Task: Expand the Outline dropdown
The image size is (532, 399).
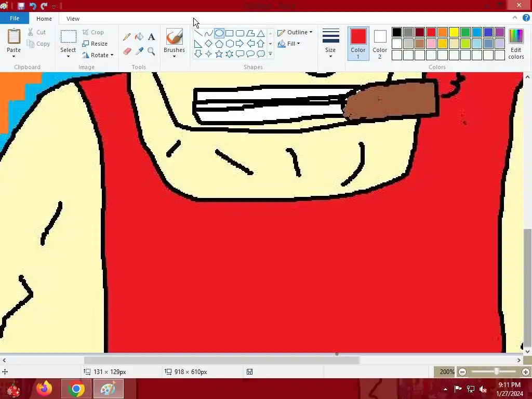Action: point(311,32)
